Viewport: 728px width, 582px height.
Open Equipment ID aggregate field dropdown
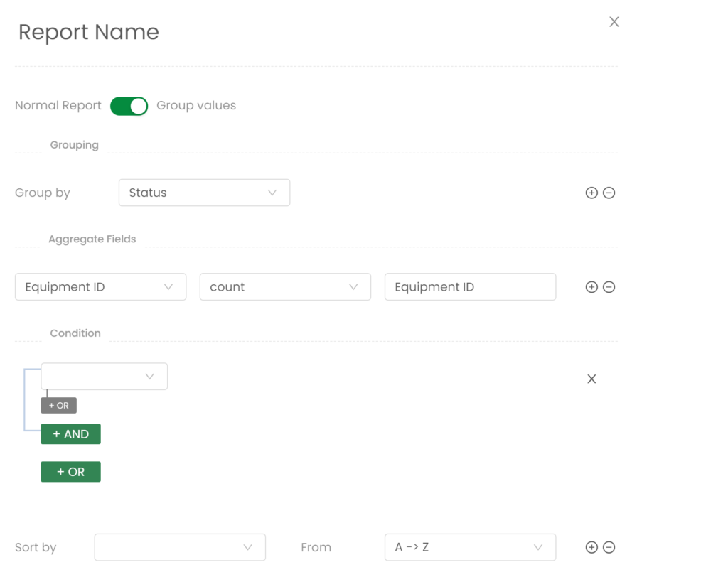coord(100,287)
